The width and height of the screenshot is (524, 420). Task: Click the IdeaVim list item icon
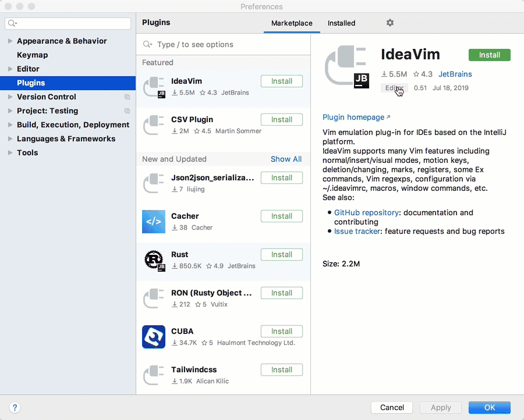point(154,87)
